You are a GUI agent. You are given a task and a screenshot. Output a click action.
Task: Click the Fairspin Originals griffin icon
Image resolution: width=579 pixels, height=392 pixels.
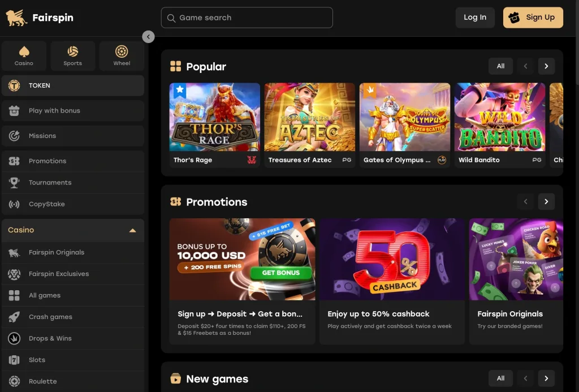[x=14, y=252]
